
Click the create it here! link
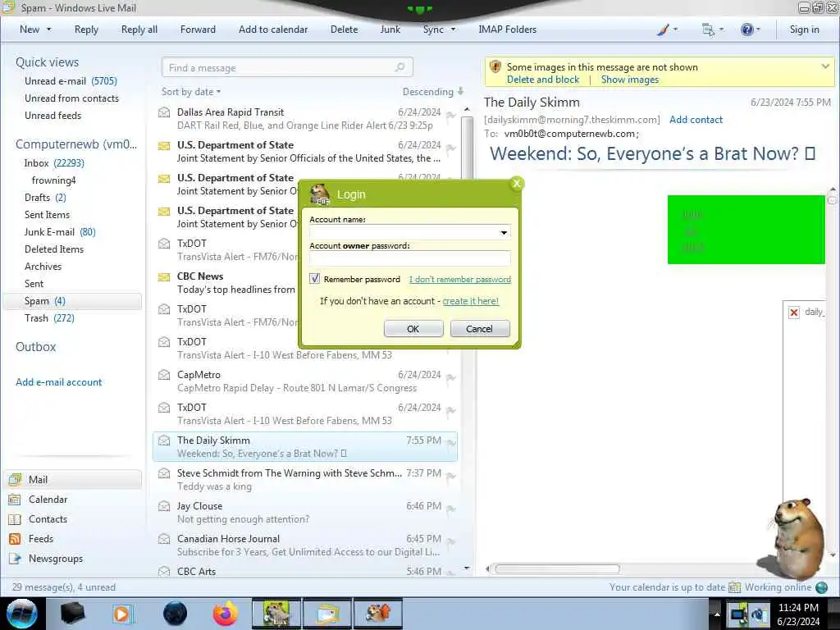(470, 301)
